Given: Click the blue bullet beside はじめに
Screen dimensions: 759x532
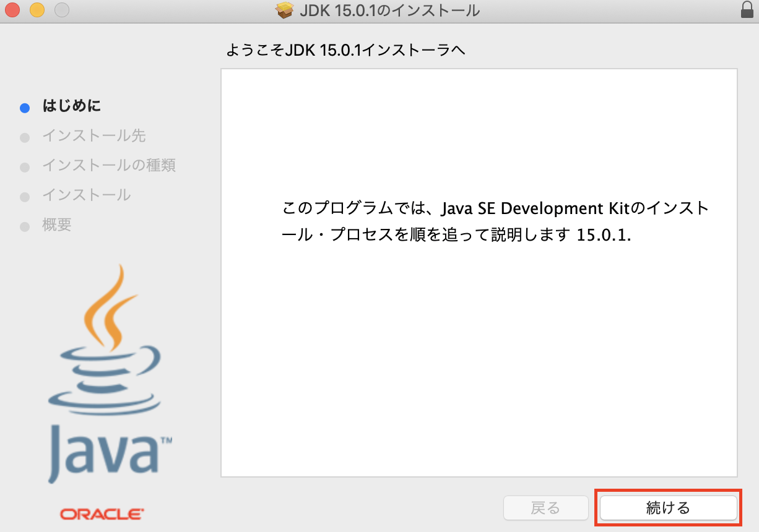Looking at the screenshot, I should tap(25, 108).
